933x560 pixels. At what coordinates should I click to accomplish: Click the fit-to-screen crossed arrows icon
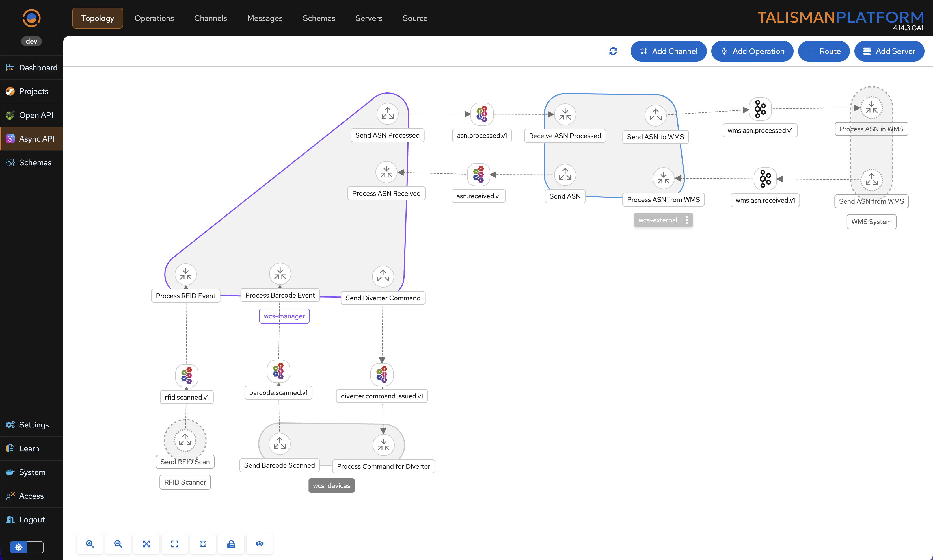tap(146, 544)
